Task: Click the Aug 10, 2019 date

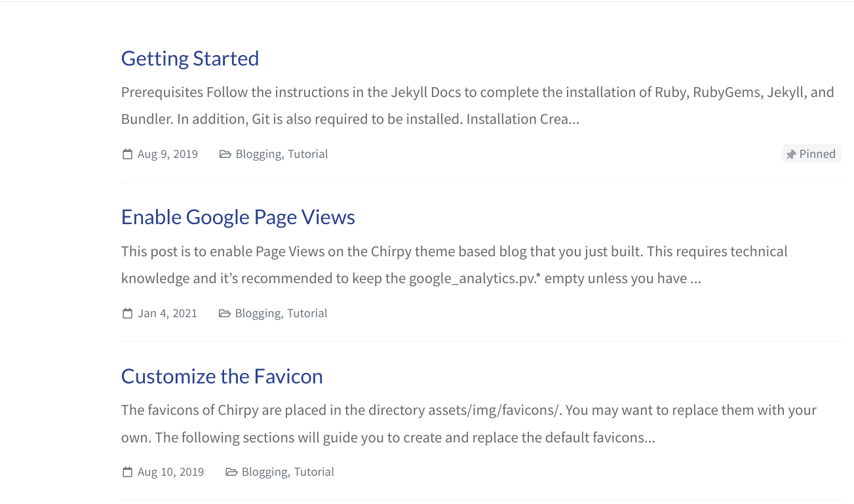Action: (170, 472)
